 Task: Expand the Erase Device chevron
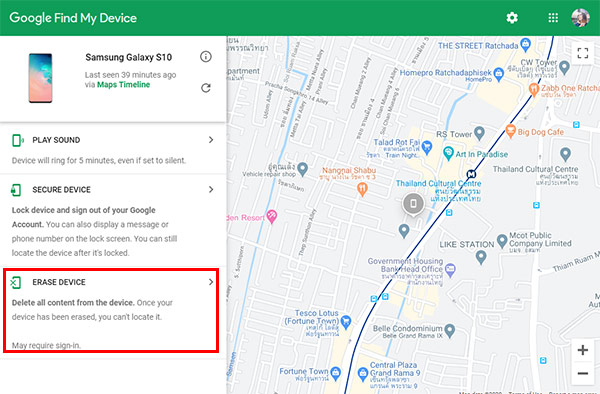click(x=211, y=282)
